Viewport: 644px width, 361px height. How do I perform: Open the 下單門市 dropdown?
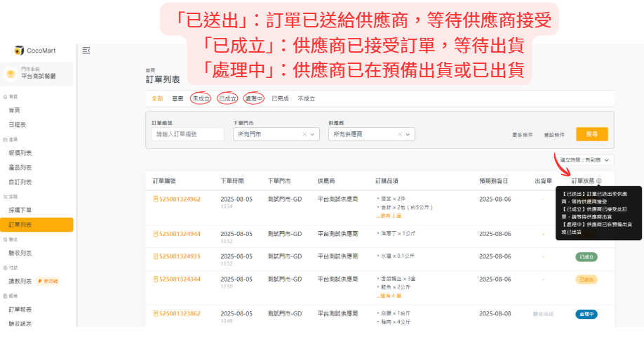276,134
